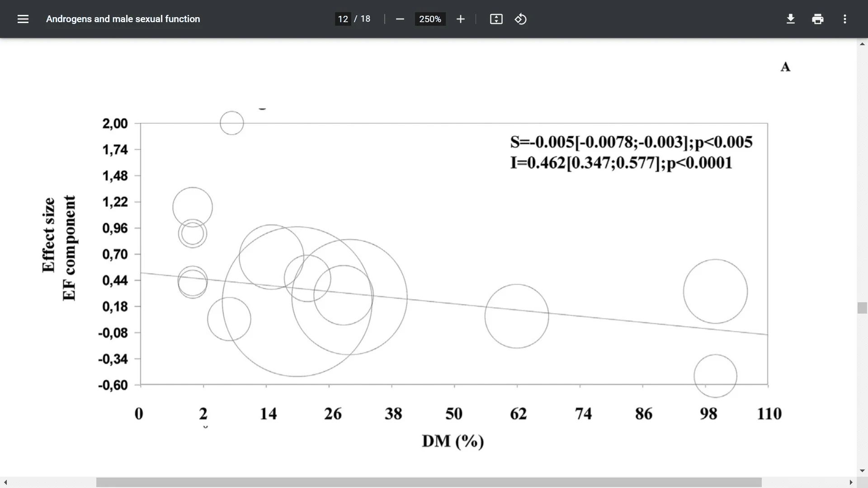Click the x-axis value '86'
Image resolution: width=868 pixels, height=488 pixels.
coord(644,413)
